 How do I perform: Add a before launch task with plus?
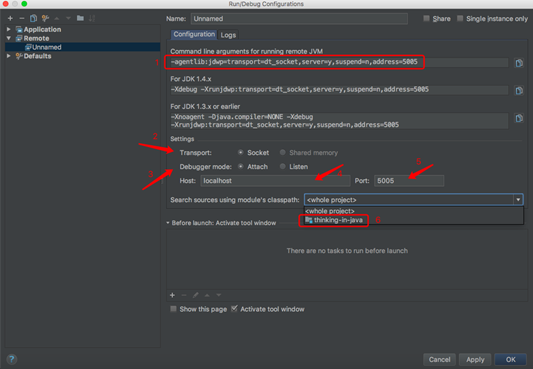tap(172, 295)
